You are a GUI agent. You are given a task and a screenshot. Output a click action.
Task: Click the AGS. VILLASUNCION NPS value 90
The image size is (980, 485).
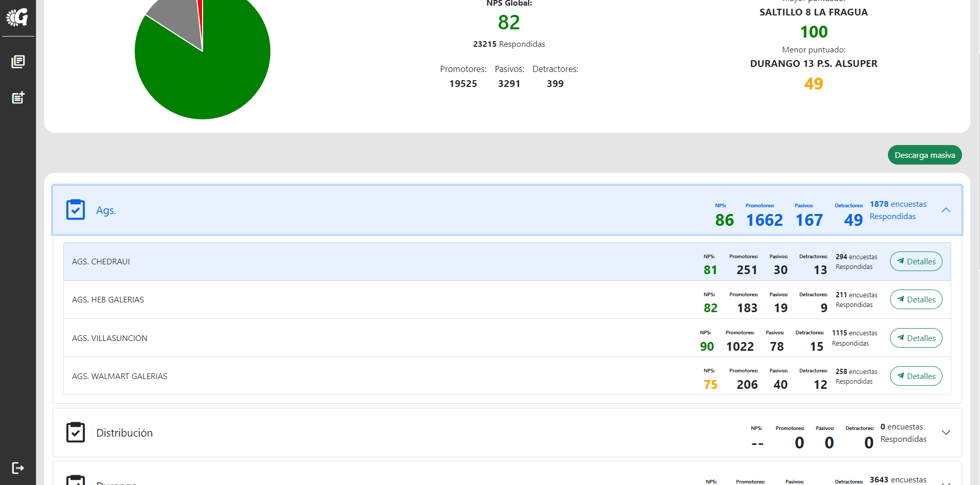tap(707, 347)
